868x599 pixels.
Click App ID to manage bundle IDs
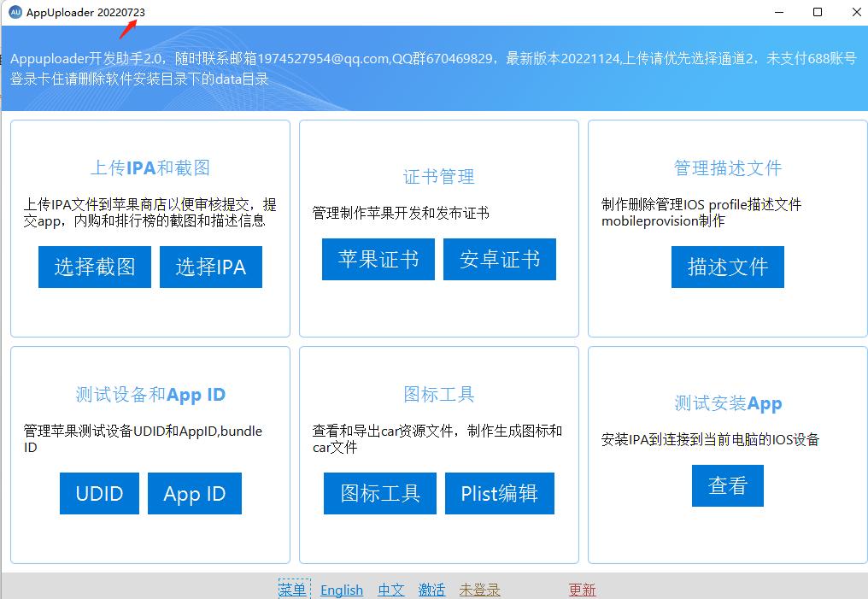click(x=194, y=493)
